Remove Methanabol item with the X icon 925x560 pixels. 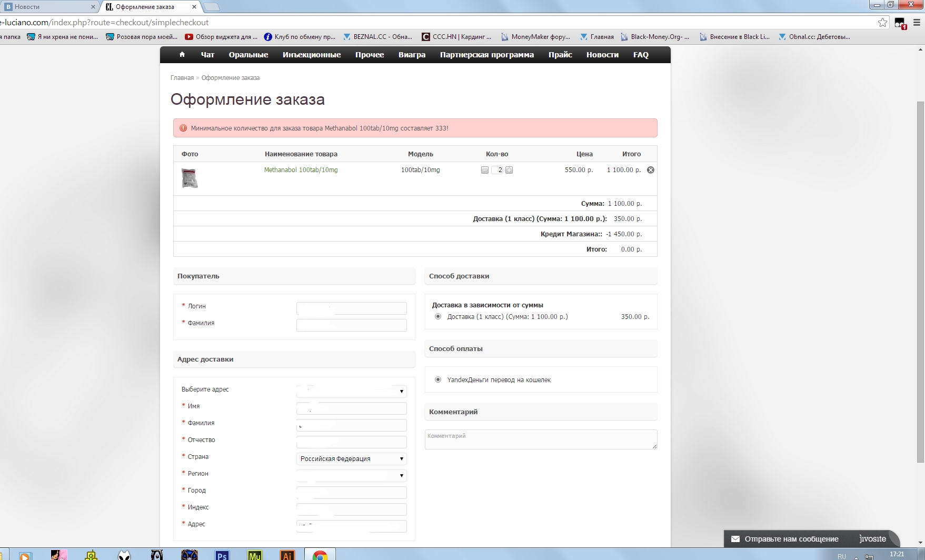(x=651, y=170)
